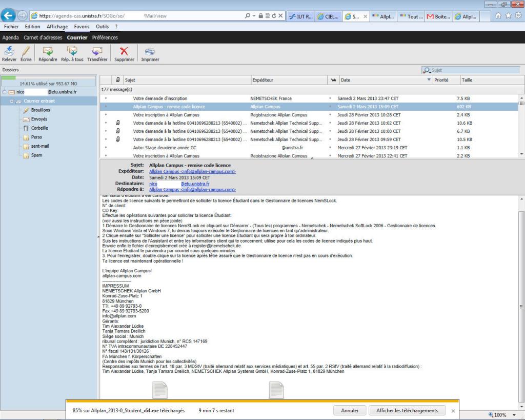The image size is (525, 420).
Task: Open the Fichier menu
Action: (x=11, y=27)
